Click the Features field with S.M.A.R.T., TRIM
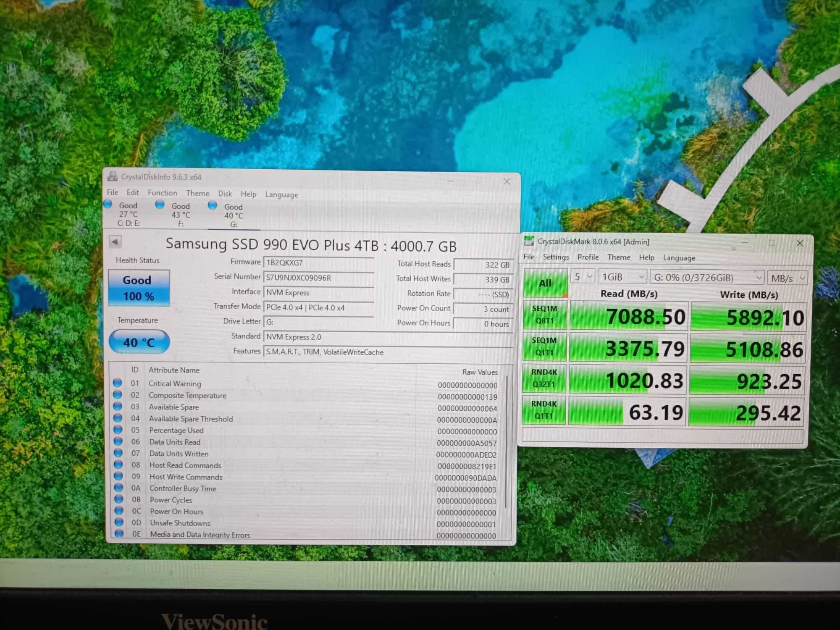 click(x=388, y=352)
